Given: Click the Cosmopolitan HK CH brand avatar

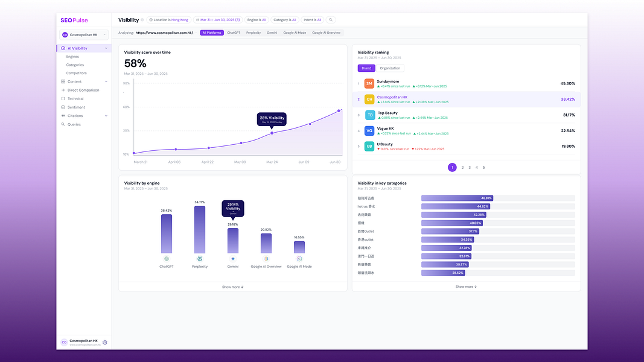Looking at the screenshot, I should (369, 100).
